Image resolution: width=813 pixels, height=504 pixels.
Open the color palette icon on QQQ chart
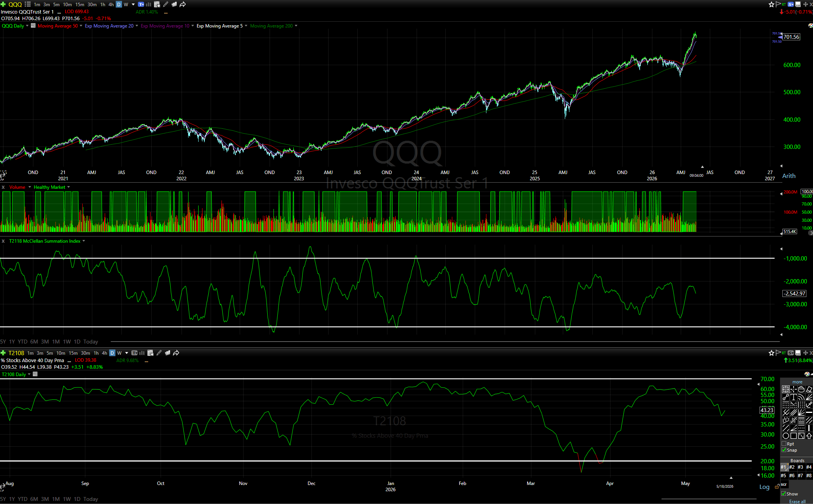(810, 26)
